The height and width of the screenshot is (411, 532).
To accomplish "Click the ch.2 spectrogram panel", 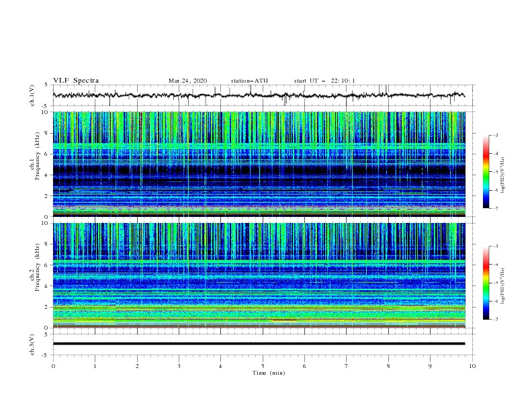I will (259, 275).
